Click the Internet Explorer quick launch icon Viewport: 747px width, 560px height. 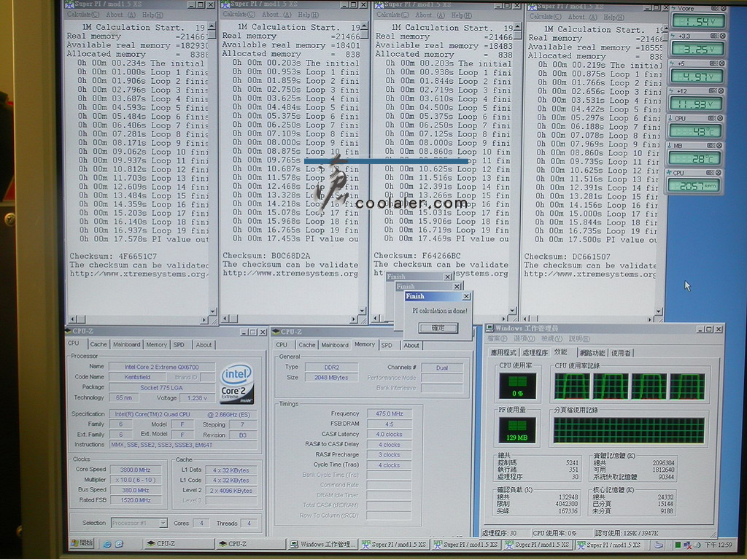point(107,544)
